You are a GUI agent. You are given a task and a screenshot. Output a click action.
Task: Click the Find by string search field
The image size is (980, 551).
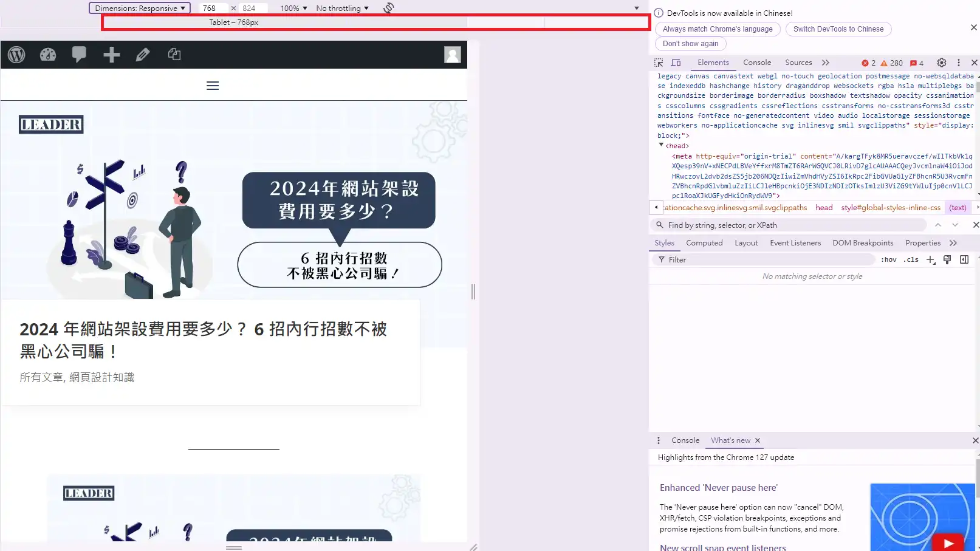790,225
